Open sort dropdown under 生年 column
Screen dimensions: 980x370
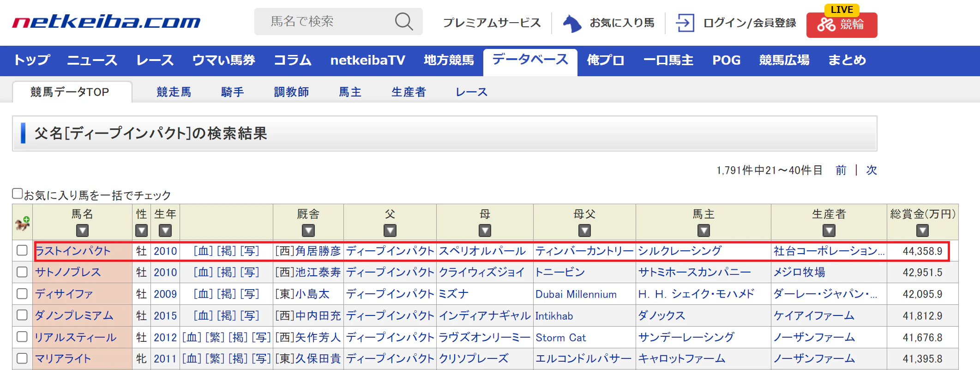point(165,230)
